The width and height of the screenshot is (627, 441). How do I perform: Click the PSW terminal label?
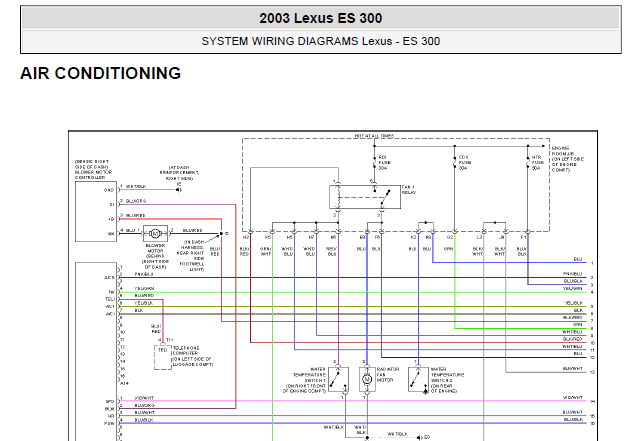(x=110, y=423)
